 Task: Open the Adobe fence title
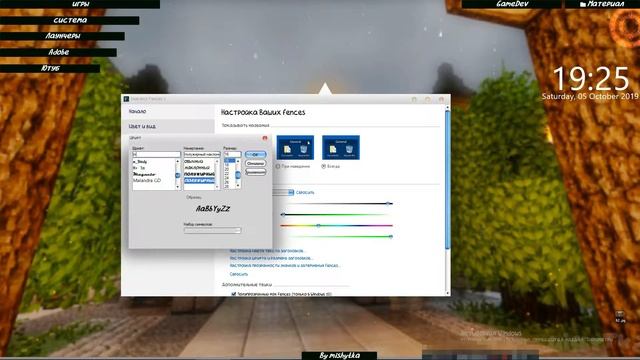(x=58, y=52)
